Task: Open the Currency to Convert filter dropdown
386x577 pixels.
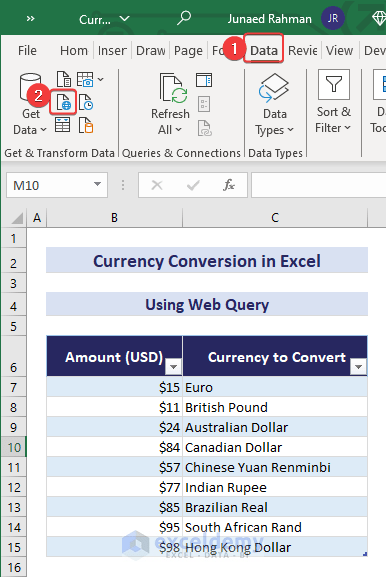Action: click(x=358, y=367)
